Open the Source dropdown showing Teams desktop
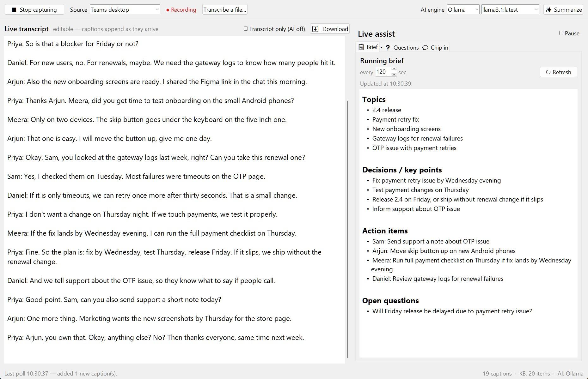The image size is (588, 379). 125,9
